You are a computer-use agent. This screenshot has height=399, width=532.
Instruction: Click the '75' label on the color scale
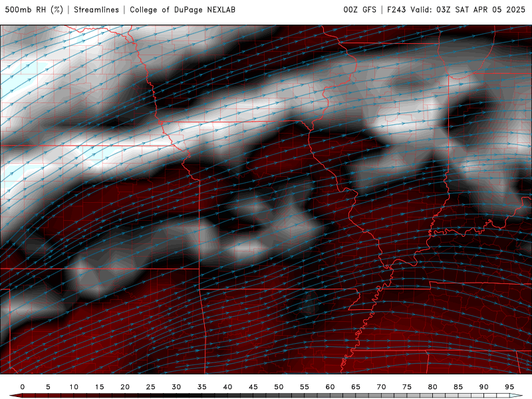point(407,387)
